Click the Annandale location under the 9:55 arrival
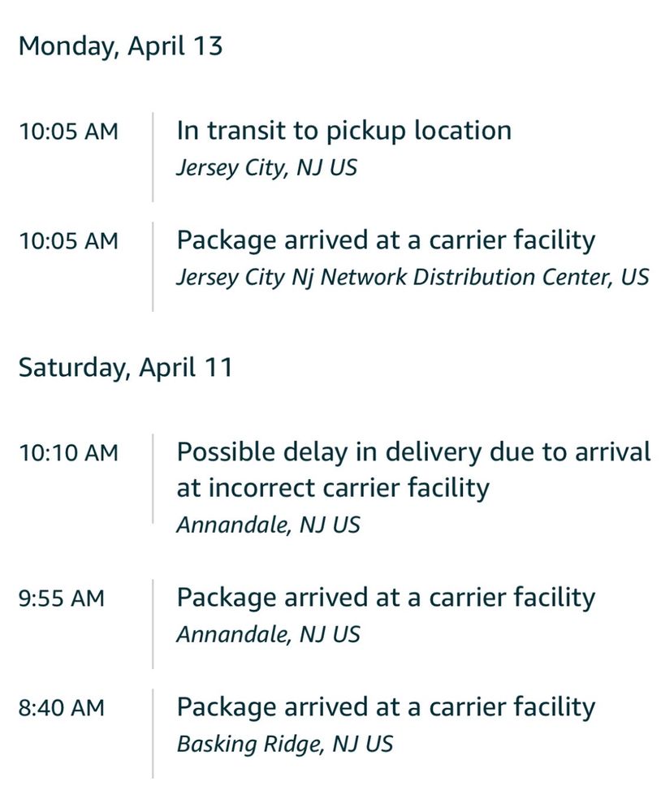Image resolution: width=661 pixels, height=812 pixels. click(x=268, y=634)
